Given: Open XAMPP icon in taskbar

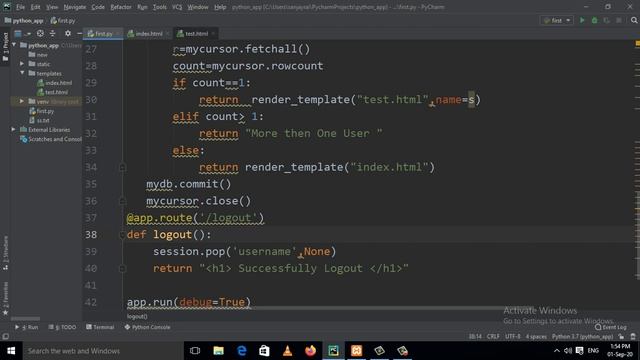Looking at the screenshot, I should pyautogui.click(x=356, y=351).
